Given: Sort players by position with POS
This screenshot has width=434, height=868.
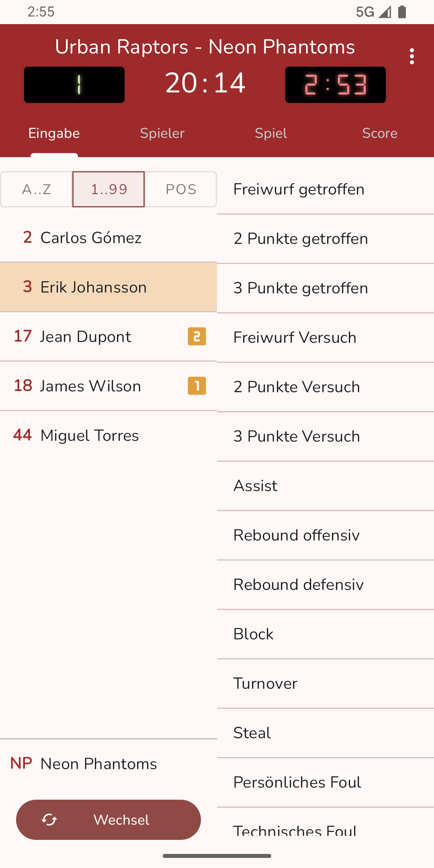Looking at the screenshot, I should tap(181, 189).
